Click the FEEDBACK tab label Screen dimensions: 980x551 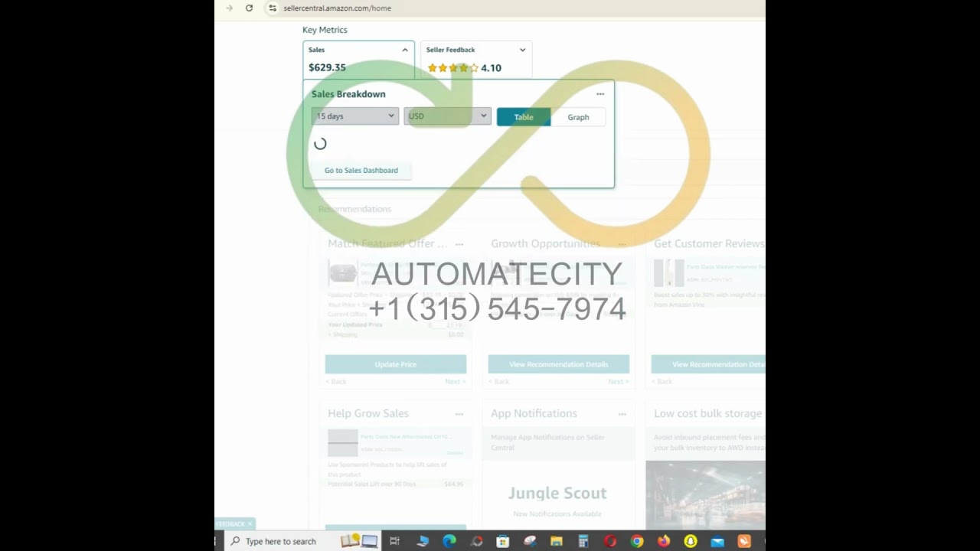(x=230, y=524)
